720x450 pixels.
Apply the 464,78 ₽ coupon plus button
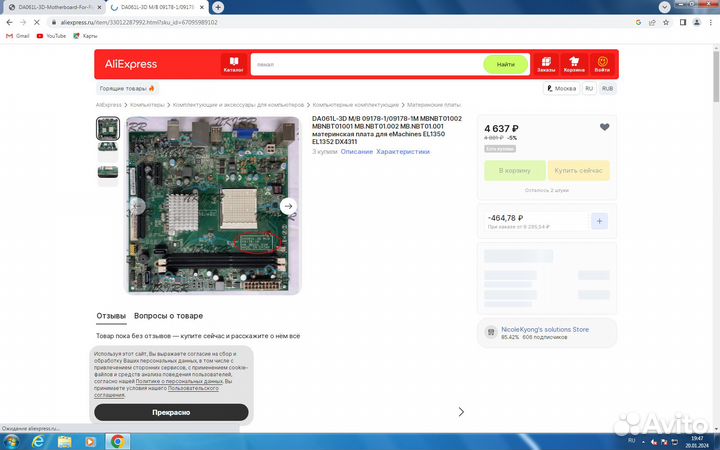pyautogui.click(x=599, y=221)
